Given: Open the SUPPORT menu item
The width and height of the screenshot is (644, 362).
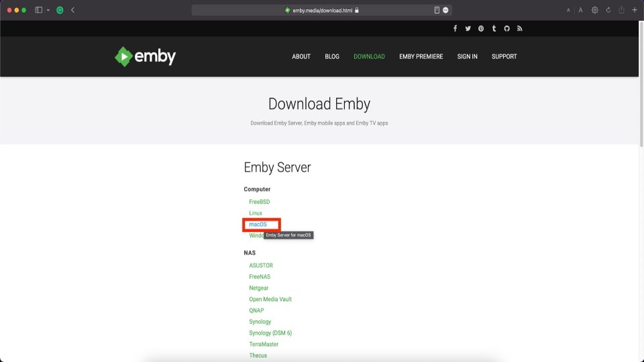Looking at the screenshot, I should coord(504,56).
